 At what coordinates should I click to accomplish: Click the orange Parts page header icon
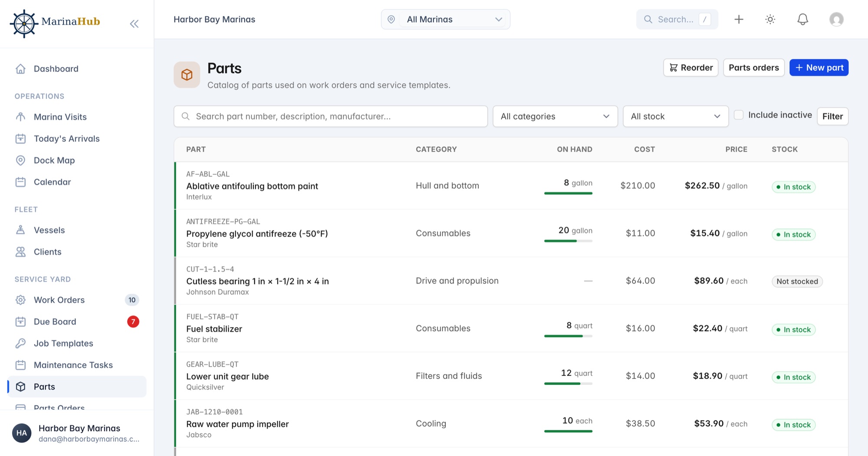(x=187, y=75)
